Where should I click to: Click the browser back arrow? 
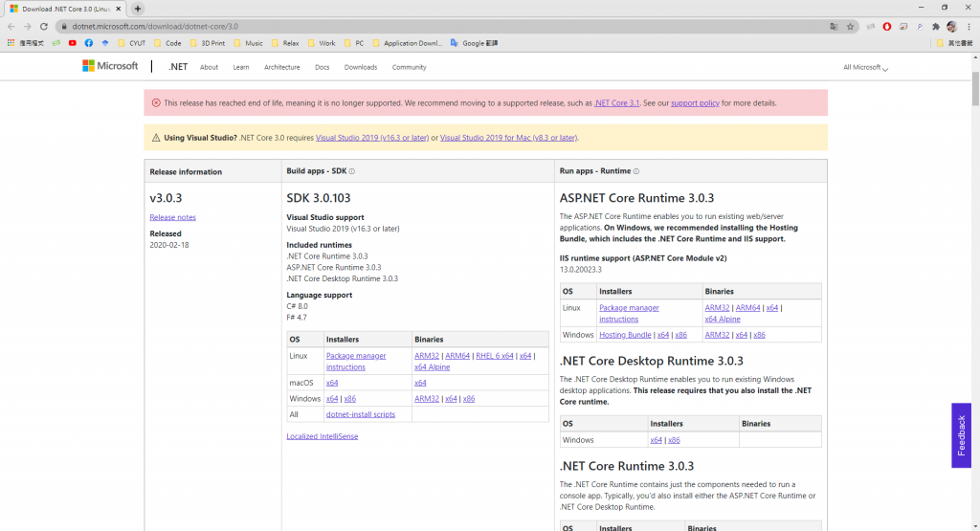point(11,26)
